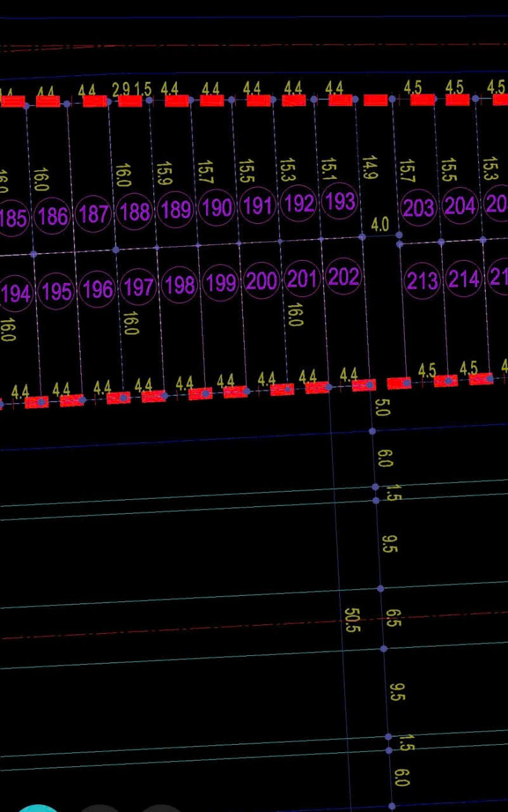Pick the lot 199 circle marker
This screenshot has width=508, height=812.
[x=221, y=283]
